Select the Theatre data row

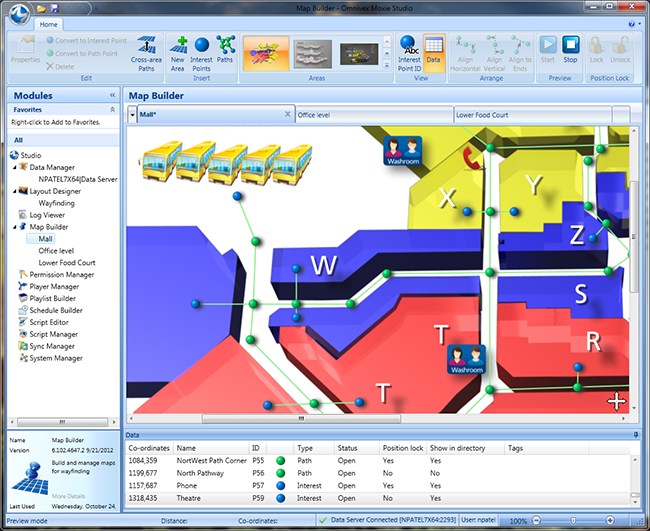point(379,498)
